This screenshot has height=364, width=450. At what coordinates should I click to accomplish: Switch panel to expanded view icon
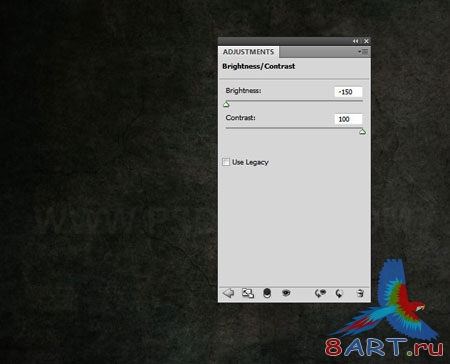point(248,293)
